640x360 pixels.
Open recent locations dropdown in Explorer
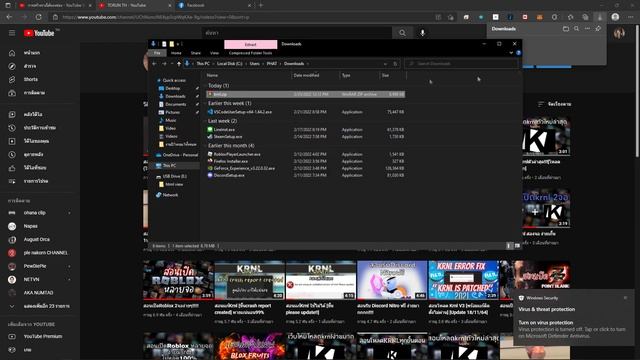[172, 64]
